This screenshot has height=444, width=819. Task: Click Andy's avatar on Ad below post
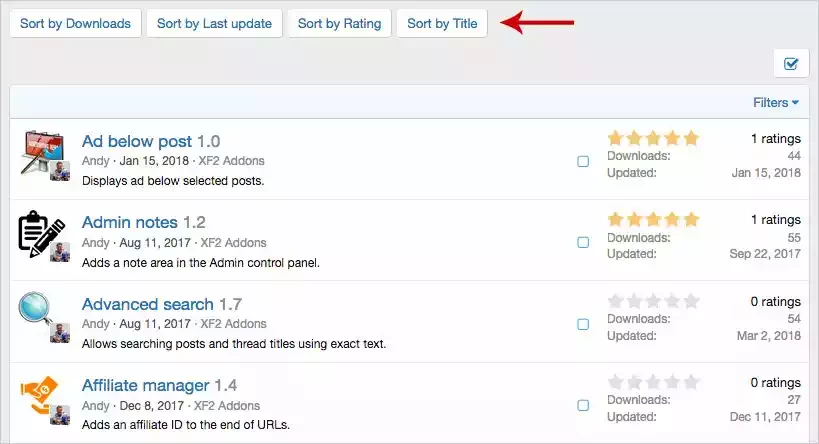point(60,171)
